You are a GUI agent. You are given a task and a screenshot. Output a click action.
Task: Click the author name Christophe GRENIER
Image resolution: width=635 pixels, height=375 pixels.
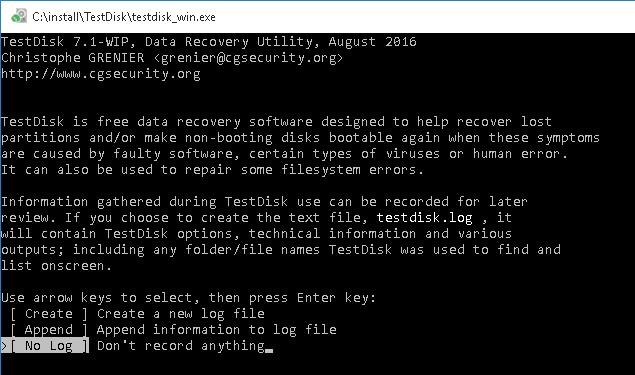pos(72,58)
